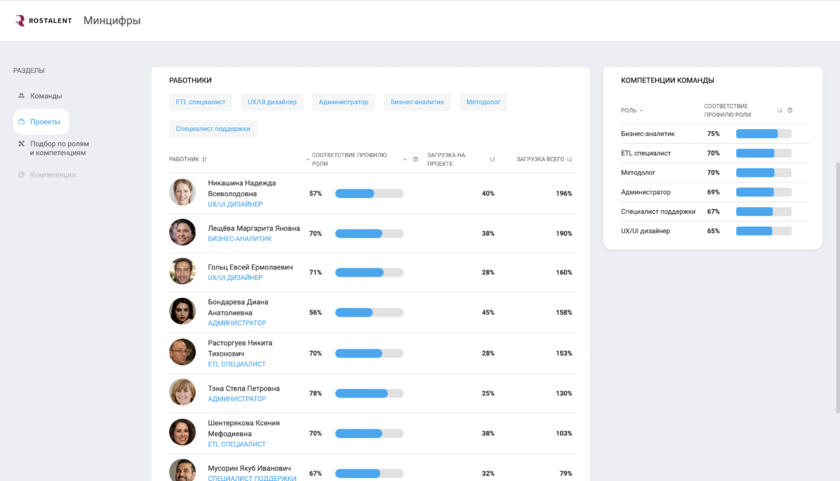Image resolution: width=840 pixels, height=481 pixels.
Task: Click Гольц Евсей Ермолаевич's avatar photo
Action: (x=182, y=271)
